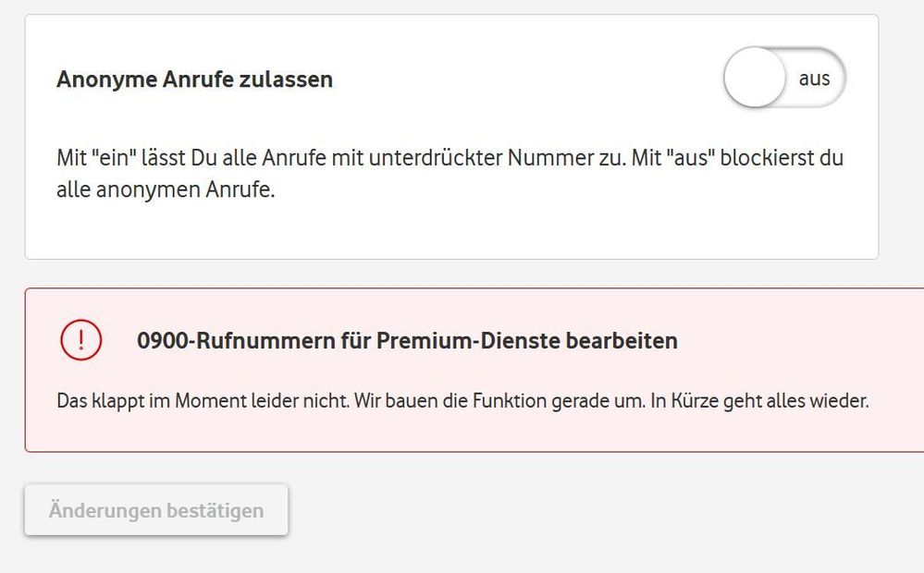Click the "Anonyme Anrufe zulassen" heading
This screenshot has width=924, height=573.
194,79
